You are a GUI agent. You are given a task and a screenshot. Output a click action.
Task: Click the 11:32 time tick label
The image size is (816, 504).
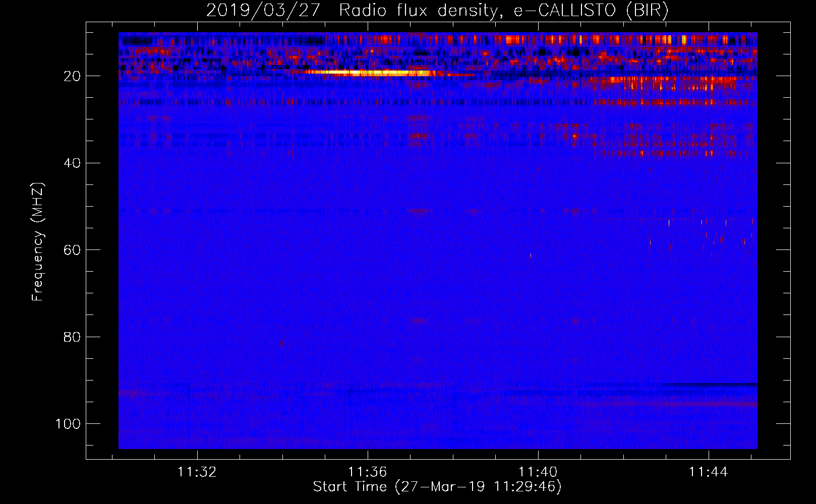pos(197,472)
